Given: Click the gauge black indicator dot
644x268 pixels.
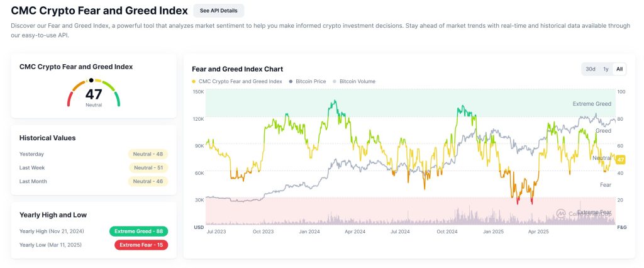Looking at the screenshot, I should click(x=91, y=81).
